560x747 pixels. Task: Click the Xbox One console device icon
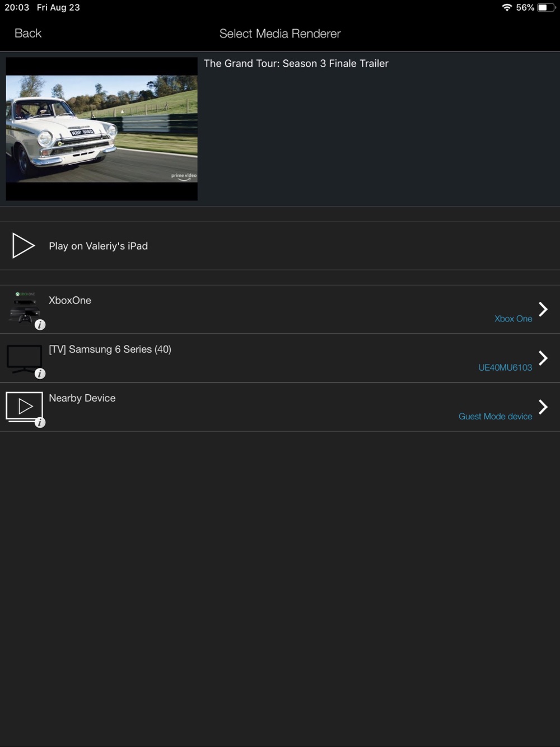click(24, 307)
